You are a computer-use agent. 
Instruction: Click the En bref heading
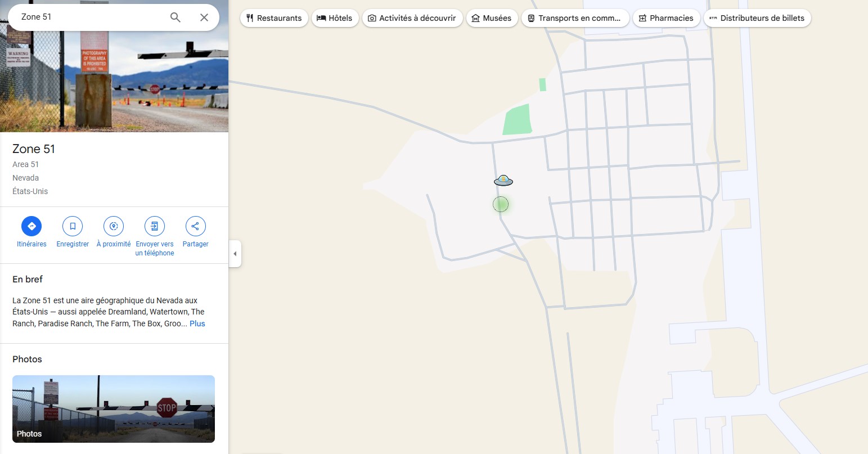pyautogui.click(x=28, y=279)
